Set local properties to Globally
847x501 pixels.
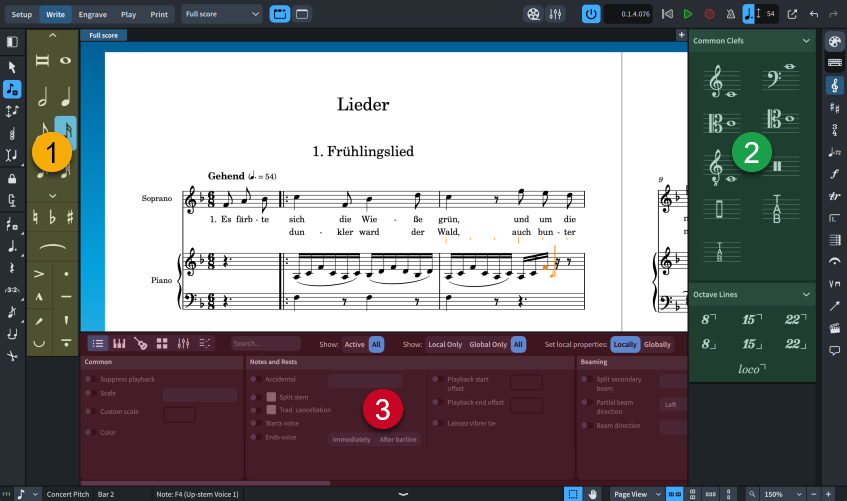pos(657,344)
